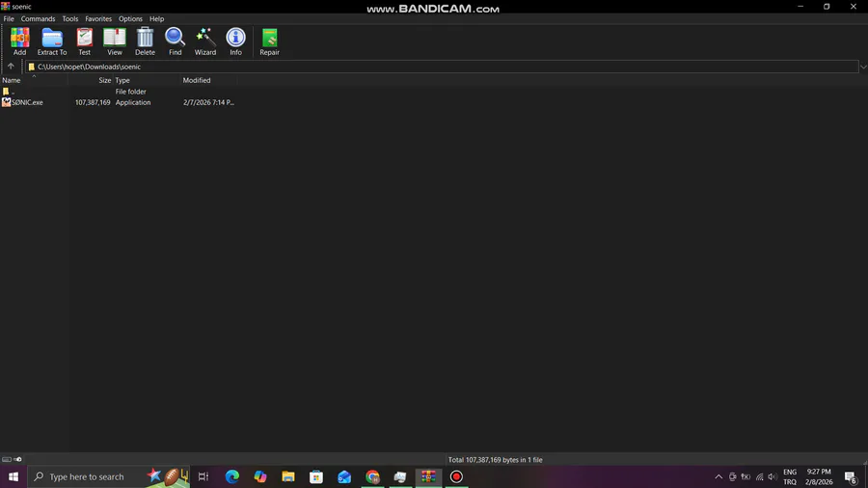Open the File menu
This screenshot has width=868, height=488.
[9, 19]
